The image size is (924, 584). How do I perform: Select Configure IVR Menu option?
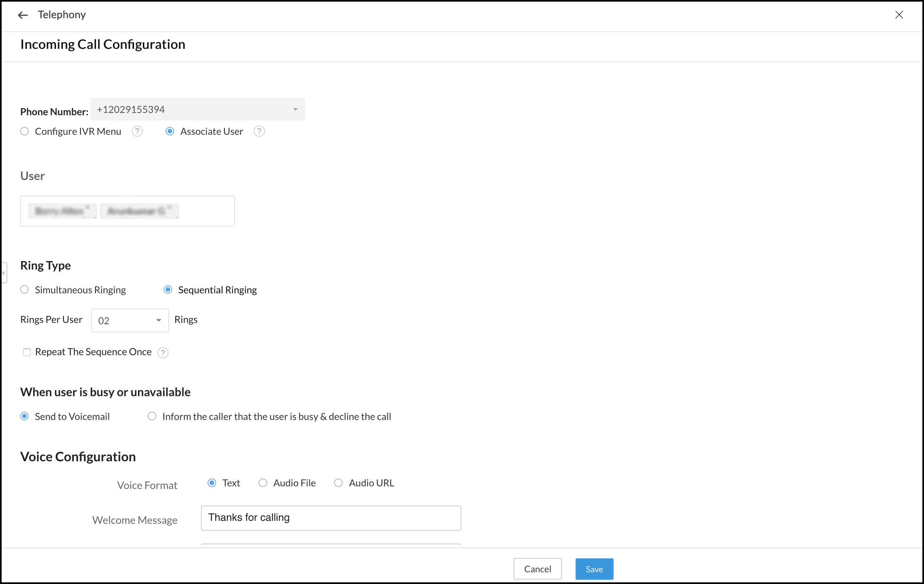pos(24,131)
